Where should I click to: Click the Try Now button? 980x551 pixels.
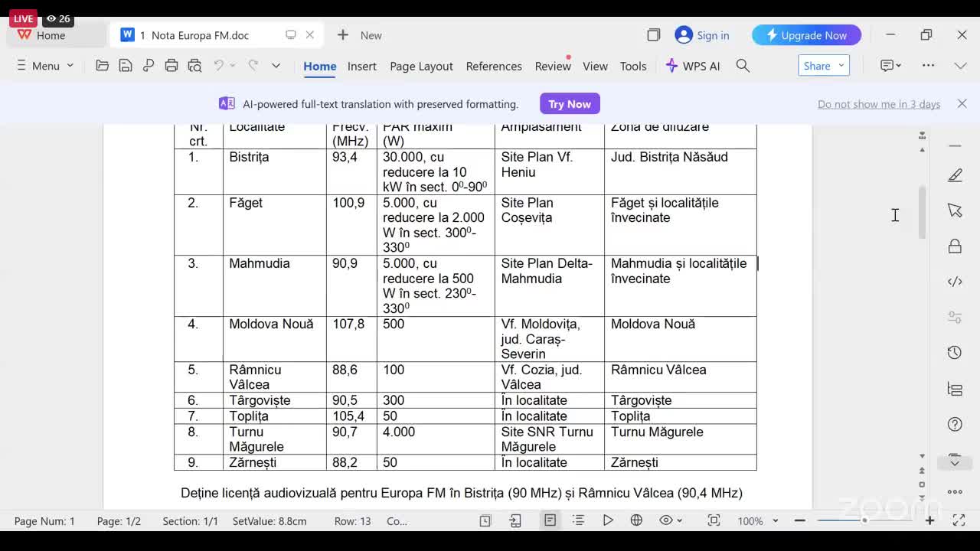(x=570, y=104)
